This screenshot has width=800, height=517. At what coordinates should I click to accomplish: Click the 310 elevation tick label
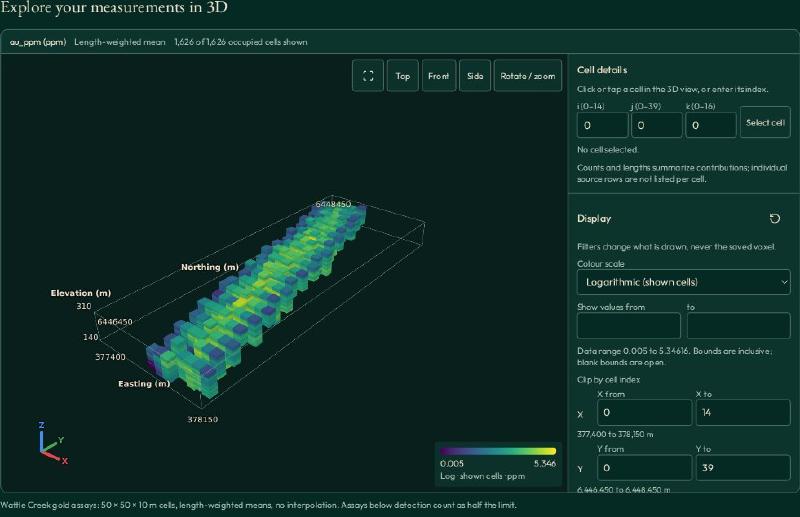pyautogui.click(x=84, y=306)
